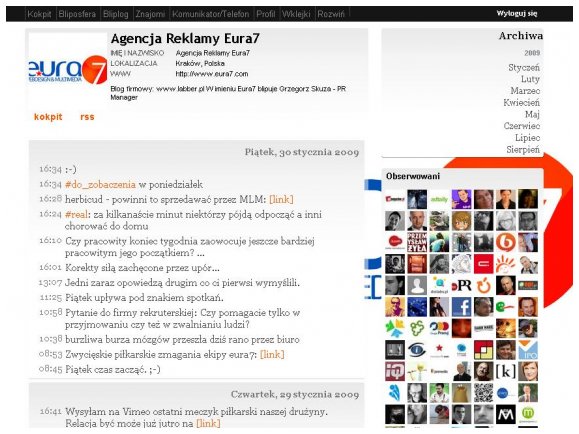The height and width of the screenshot is (434, 579).
Task: Follow the [link] in the Vimeo post
Action: [x=208, y=423]
